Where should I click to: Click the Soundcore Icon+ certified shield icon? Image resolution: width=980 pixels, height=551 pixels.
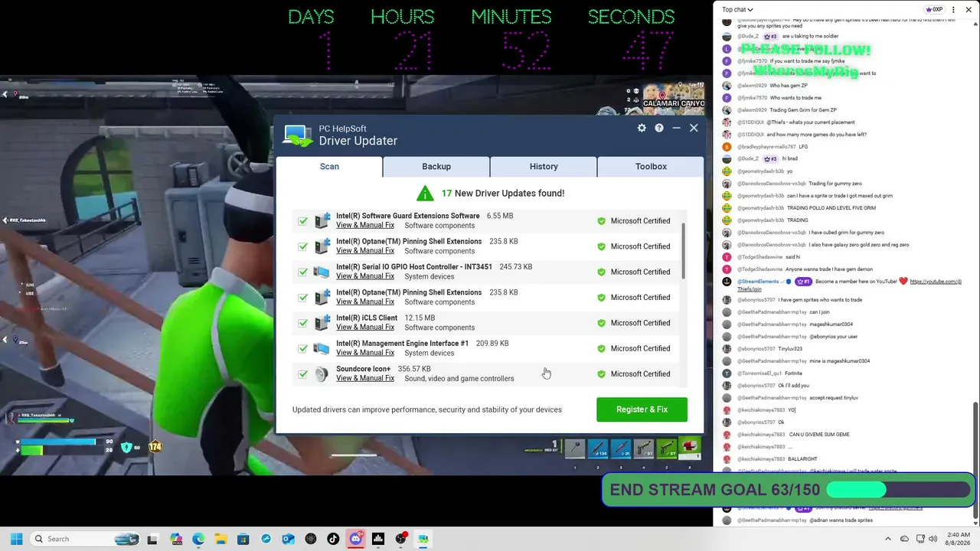(601, 374)
